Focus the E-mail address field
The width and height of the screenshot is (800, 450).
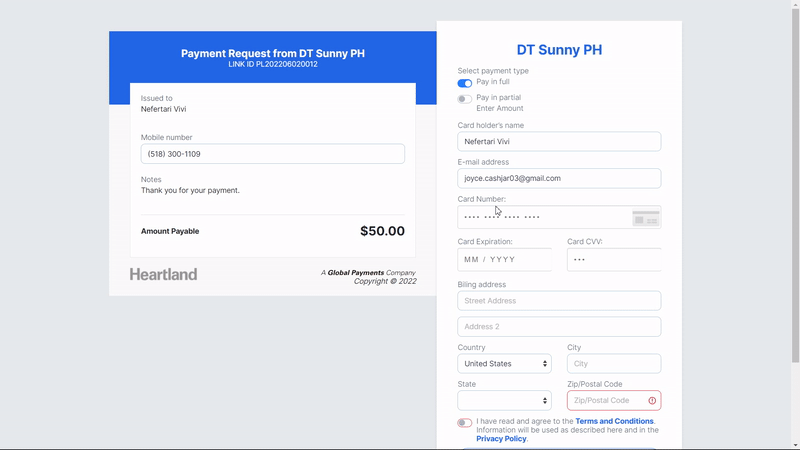pos(559,178)
